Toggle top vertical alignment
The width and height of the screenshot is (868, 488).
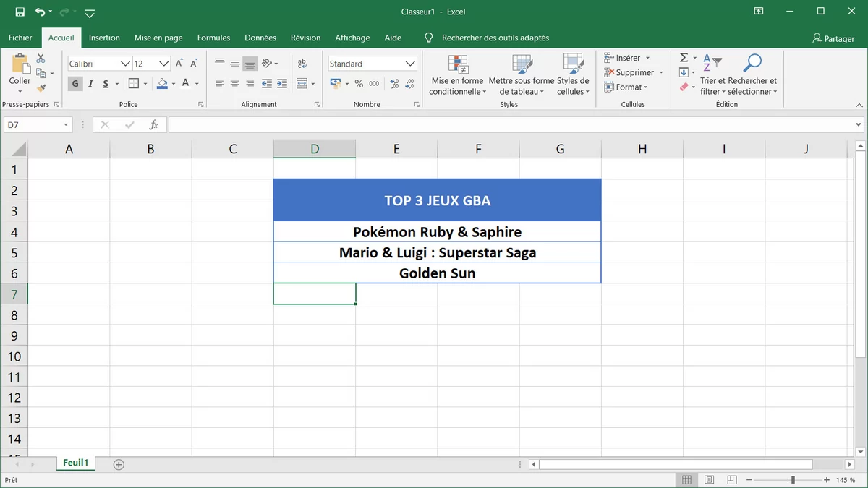point(220,63)
